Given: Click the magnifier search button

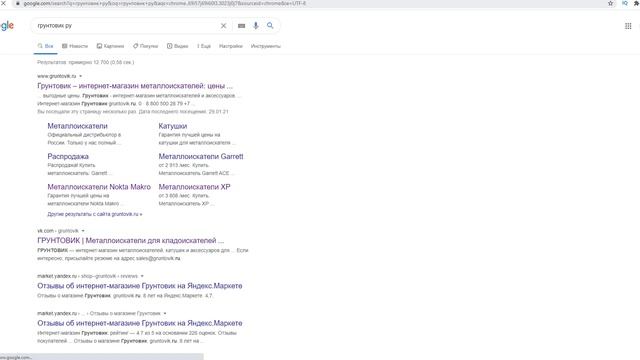Looking at the screenshot, I should (x=270, y=25).
